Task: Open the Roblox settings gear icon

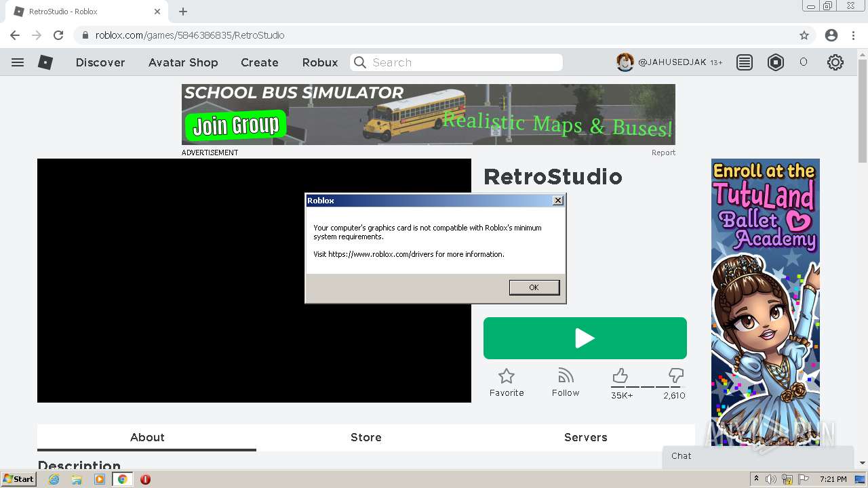Action: (x=835, y=62)
